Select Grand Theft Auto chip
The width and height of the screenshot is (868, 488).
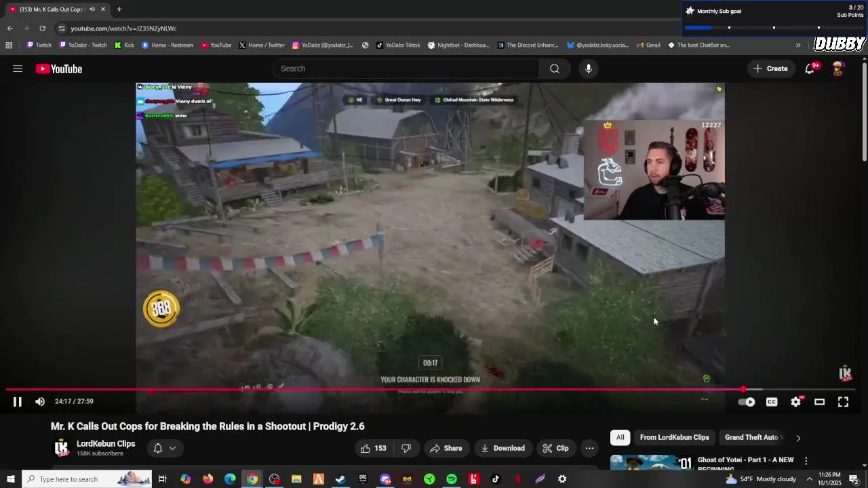click(x=752, y=437)
